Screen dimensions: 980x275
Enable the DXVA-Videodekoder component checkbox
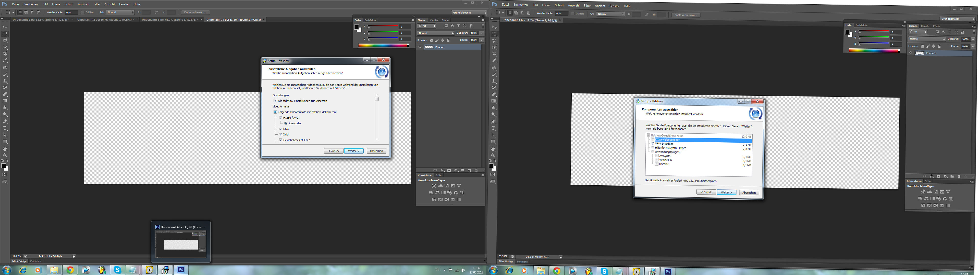(653, 140)
